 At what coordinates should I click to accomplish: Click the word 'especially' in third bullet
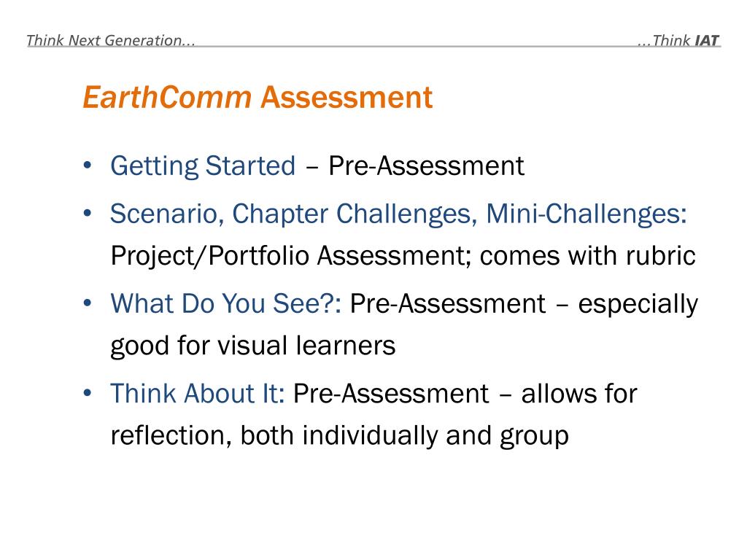pos(638,305)
